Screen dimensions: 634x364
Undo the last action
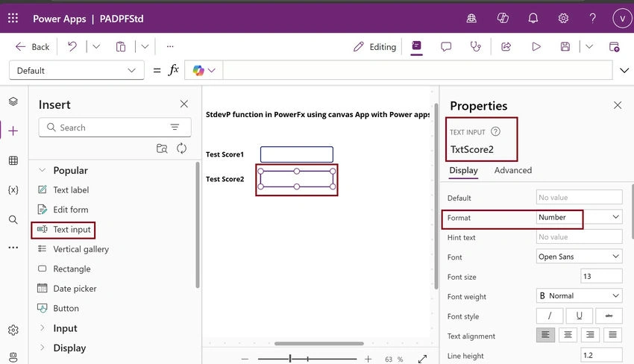coord(72,46)
